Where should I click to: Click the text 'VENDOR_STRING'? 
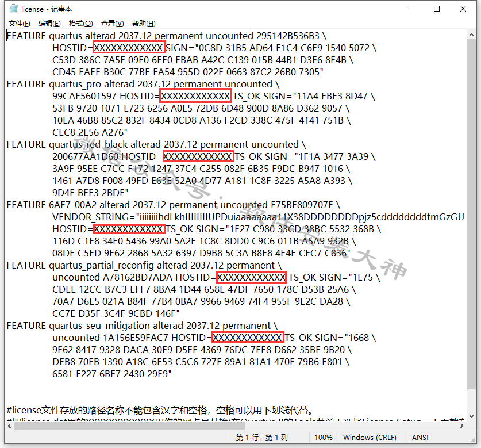pos(94,217)
